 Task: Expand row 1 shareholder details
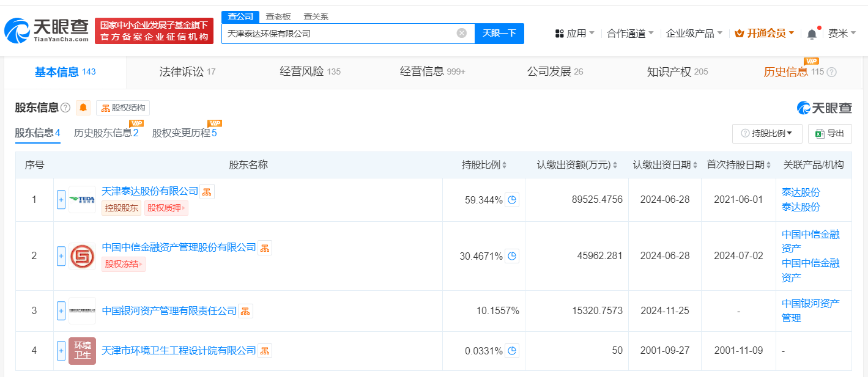point(61,200)
